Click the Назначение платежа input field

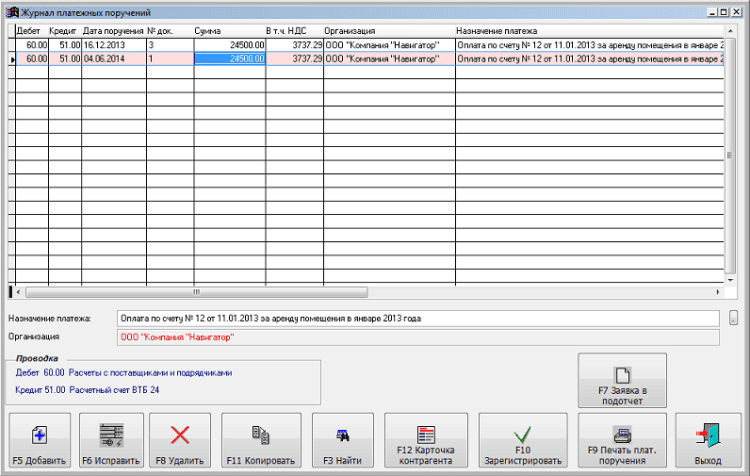(x=418, y=319)
